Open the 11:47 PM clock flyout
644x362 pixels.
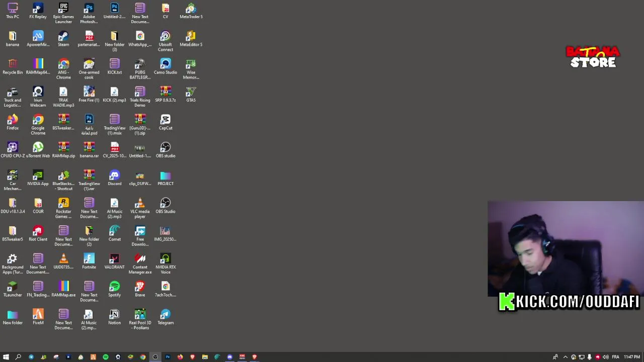tap(631, 357)
